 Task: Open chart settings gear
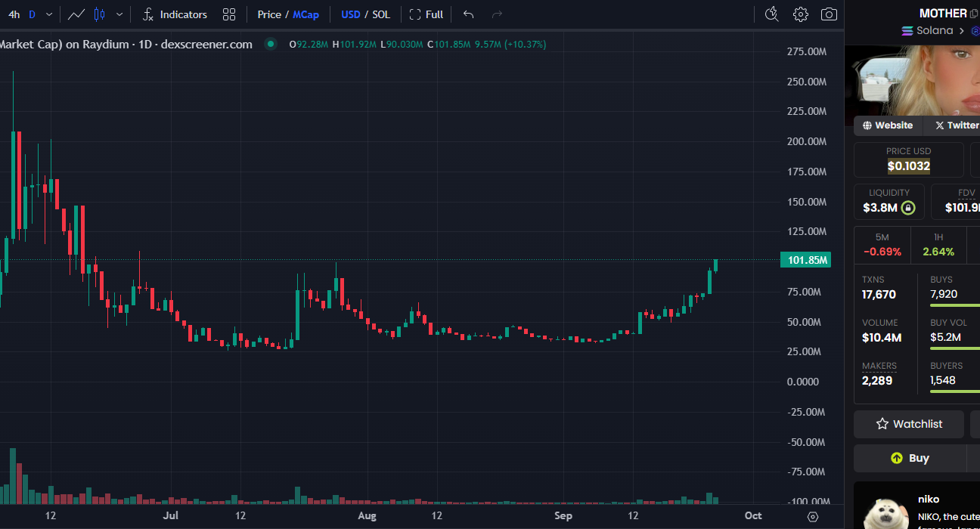800,14
